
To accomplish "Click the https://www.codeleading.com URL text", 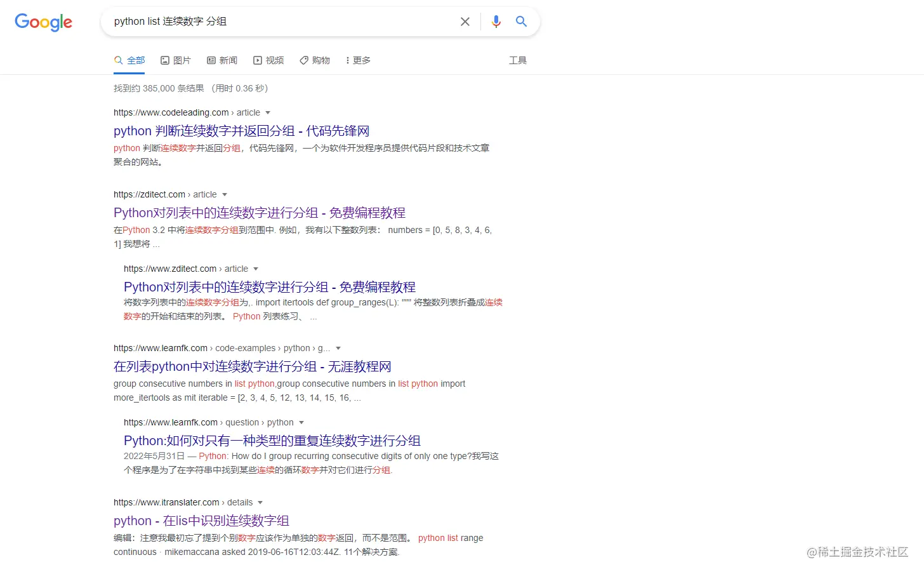I will (171, 112).
